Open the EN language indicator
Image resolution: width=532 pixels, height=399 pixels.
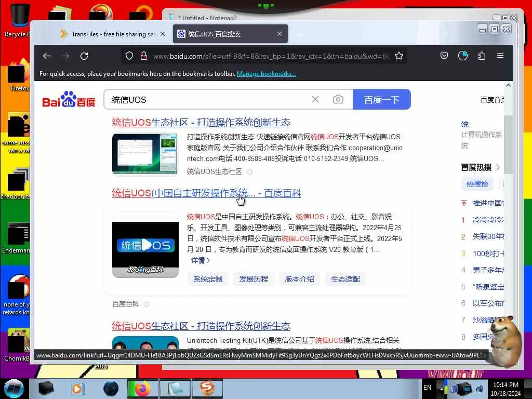(x=427, y=388)
